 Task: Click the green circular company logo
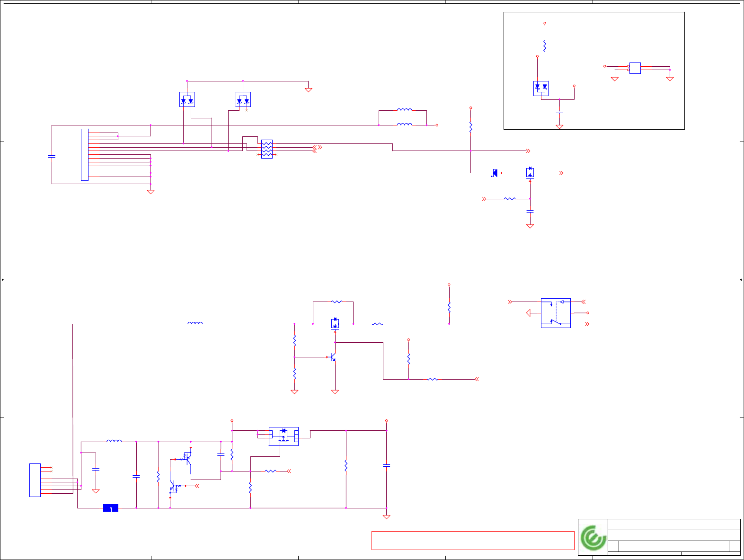tap(593, 537)
